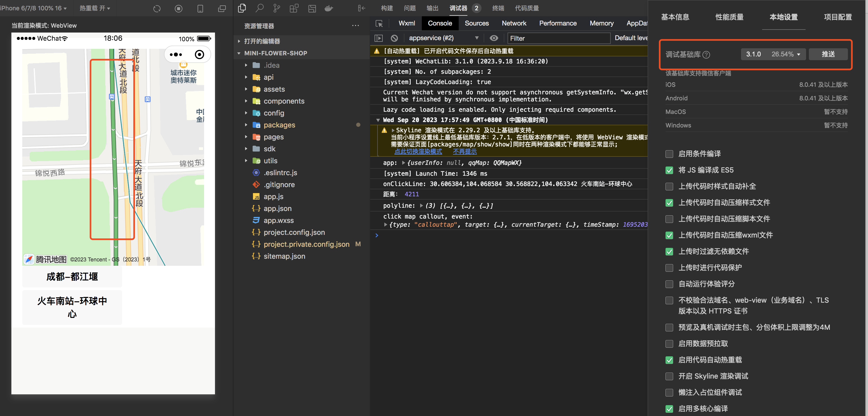Click the debug base library help icon
868x416 pixels.
pos(706,55)
